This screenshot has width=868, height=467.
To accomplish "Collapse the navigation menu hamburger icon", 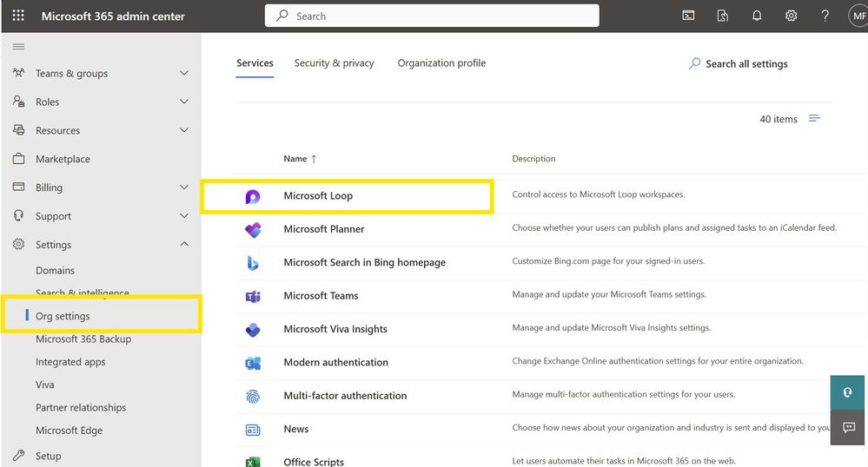I will click(x=18, y=47).
